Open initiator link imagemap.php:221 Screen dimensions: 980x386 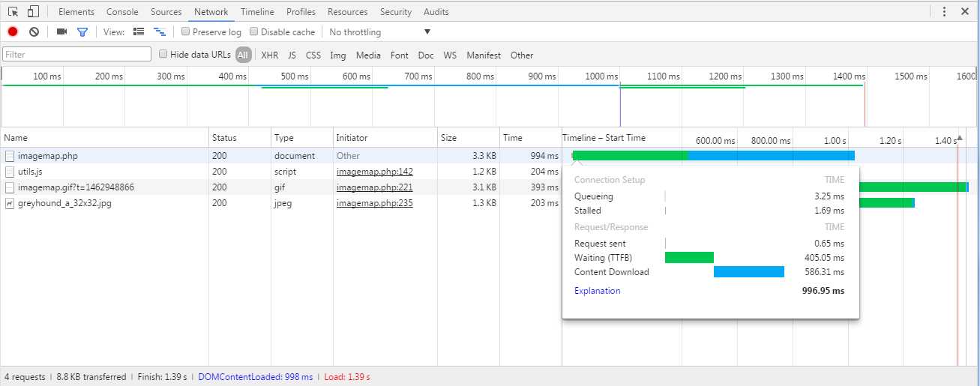(x=374, y=187)
